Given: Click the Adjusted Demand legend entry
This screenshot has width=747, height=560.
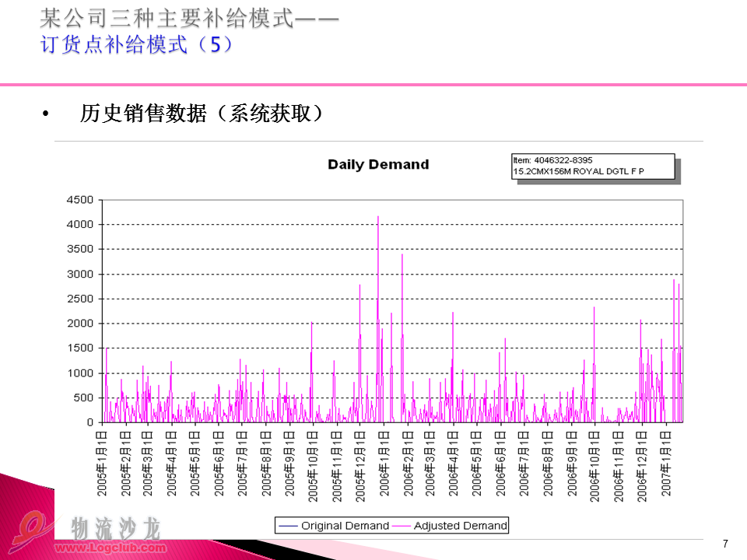Looking at the screenshot, I should coord(449,526).
